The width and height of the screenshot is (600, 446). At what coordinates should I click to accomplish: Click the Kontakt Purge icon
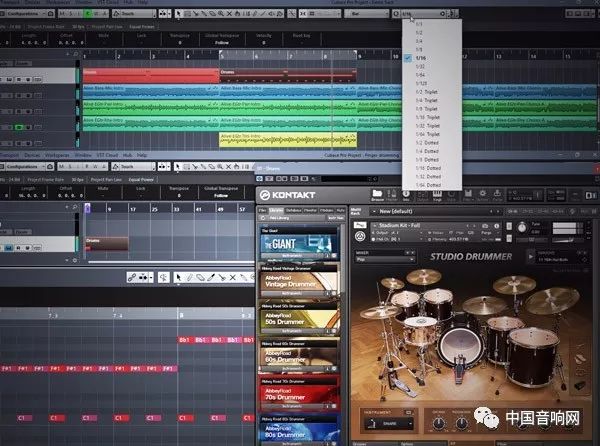click(x=497, y=195)
